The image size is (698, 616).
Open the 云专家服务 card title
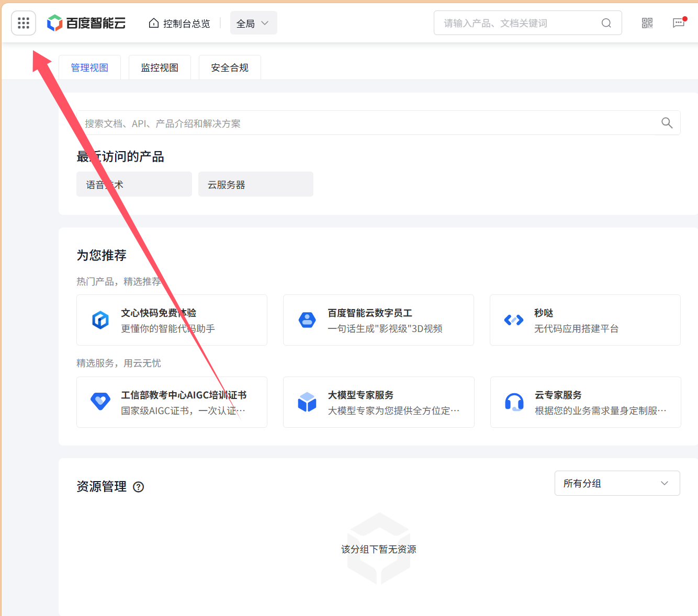point(558,395)
